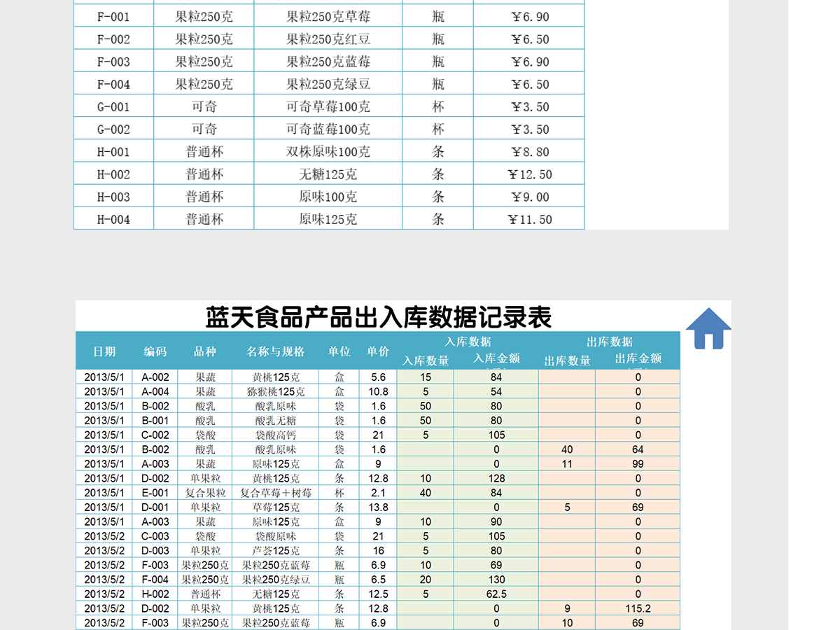Click the 品种 column header
Image resolution: width=840 pixels, height=630 pixels.
pyautogui.click(x=205, y=351)
